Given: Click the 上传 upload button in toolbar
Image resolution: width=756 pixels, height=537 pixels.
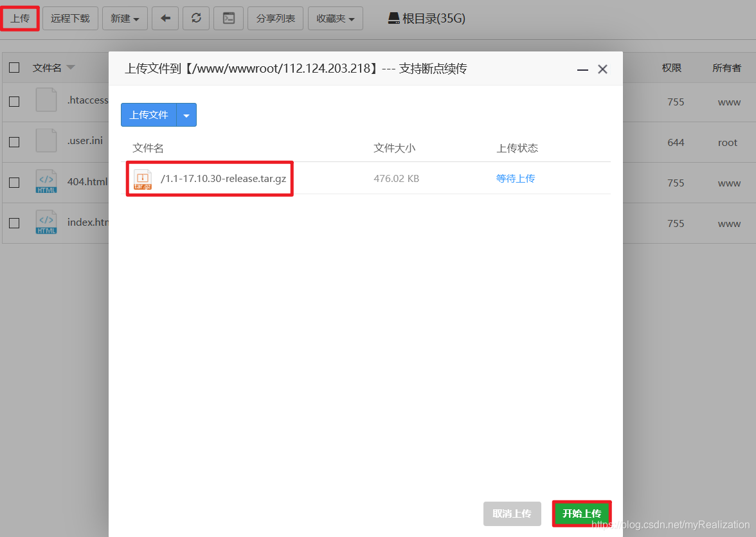Looking at the screenshot, I should pyautogui.click(x=20, y=19).
